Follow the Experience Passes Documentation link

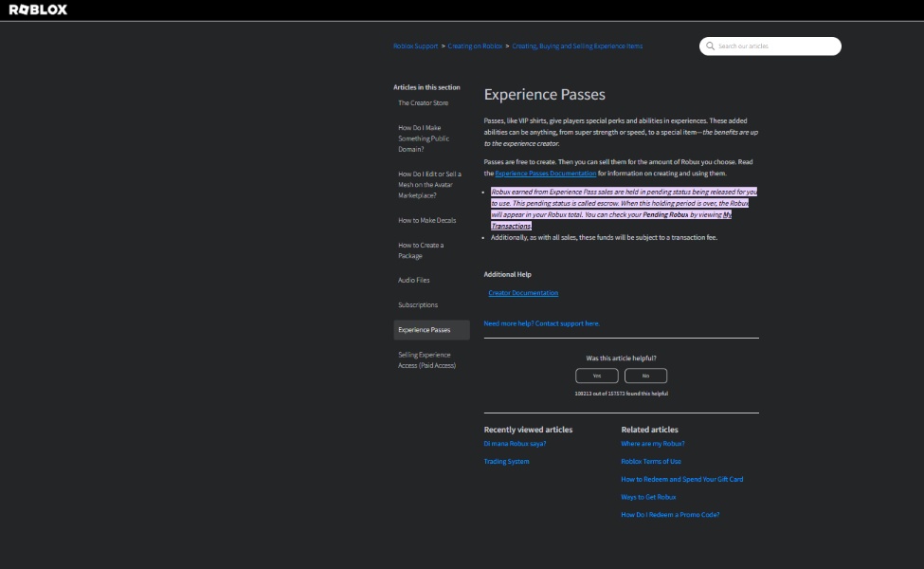click(546, 174)
